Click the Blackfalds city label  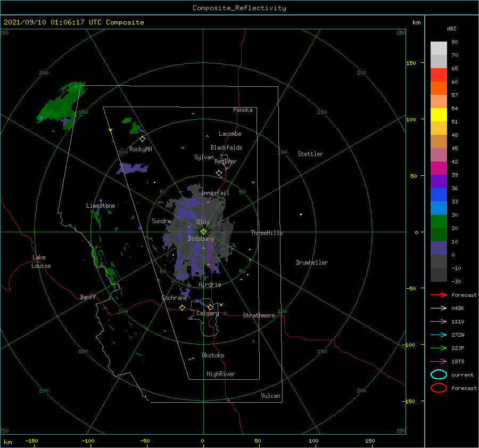pyautogui.click(x=226, y=148)
